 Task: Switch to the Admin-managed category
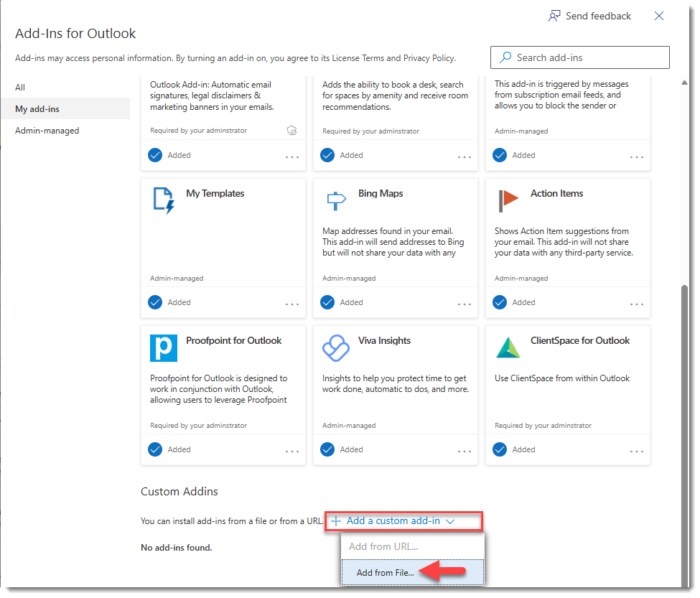click(47, 131)
